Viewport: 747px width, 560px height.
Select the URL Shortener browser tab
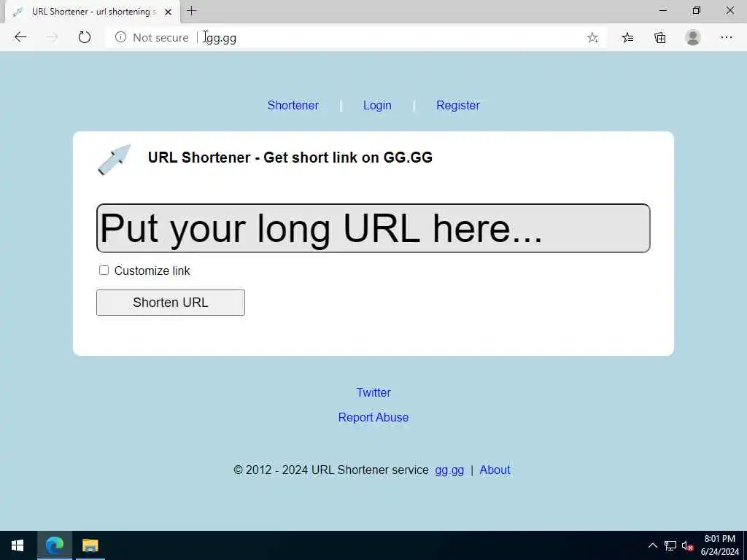click(x=93, y=12)
